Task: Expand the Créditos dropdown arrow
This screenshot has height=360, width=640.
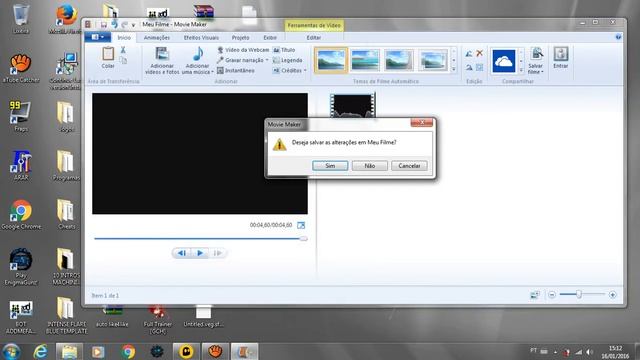Action: pyautogui.click(x=305, y=71)
